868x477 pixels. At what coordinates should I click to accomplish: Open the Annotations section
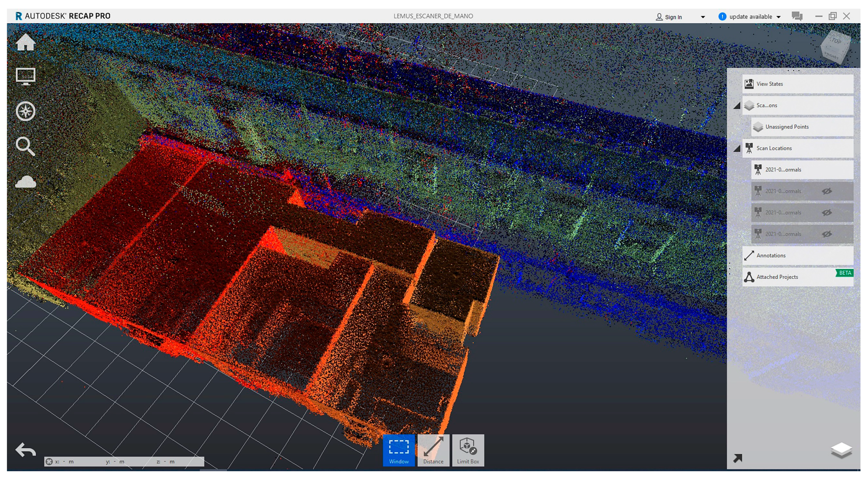point(797,255)
